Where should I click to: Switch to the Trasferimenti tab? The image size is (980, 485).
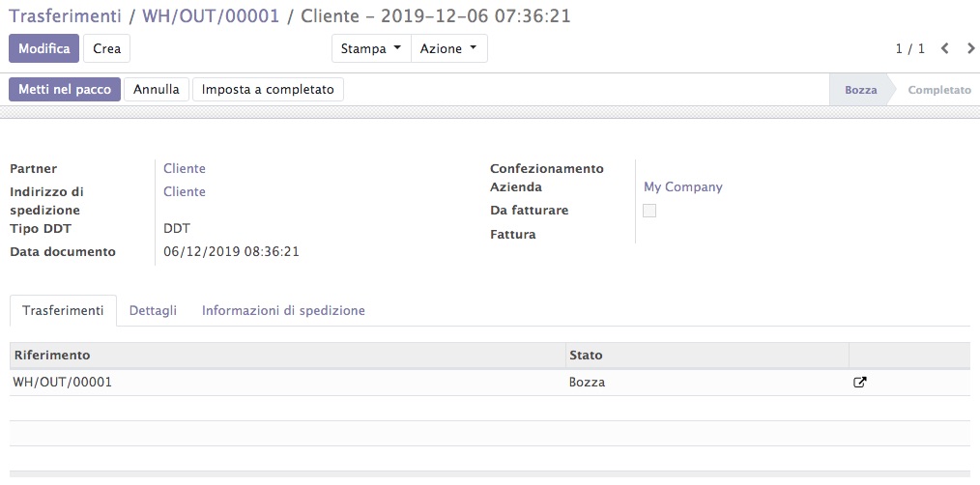pyautogui.click(x=63, y=311)
